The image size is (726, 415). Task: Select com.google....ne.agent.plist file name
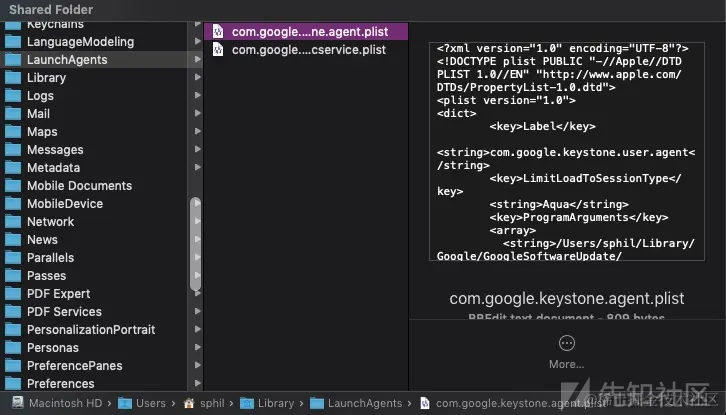310,31
